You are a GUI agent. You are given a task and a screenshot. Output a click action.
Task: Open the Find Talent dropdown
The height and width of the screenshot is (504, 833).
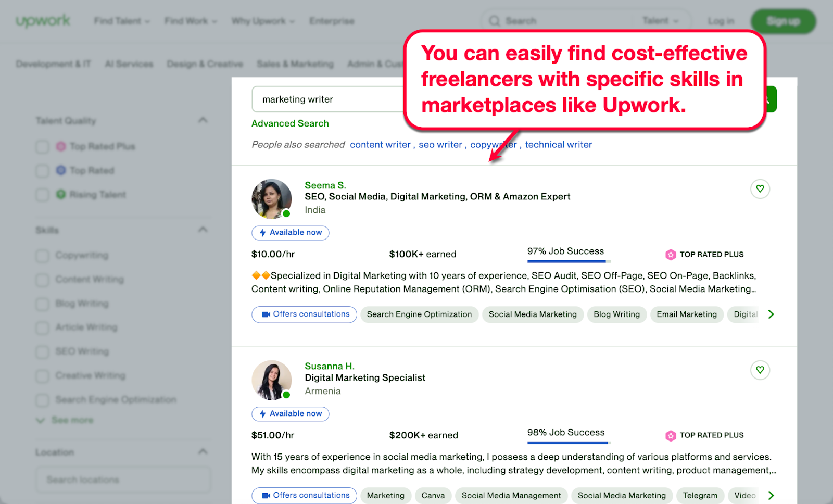coord(122,21)
